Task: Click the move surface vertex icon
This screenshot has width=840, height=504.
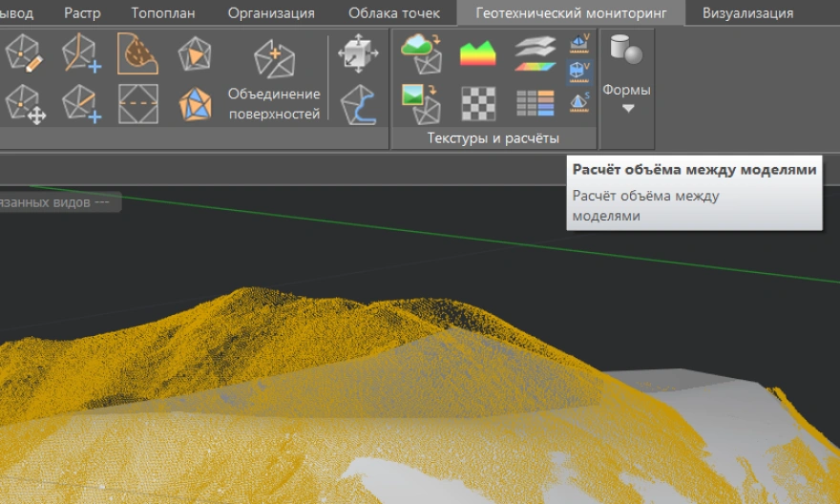Action: pyautogui.click(x=24, y=103)
